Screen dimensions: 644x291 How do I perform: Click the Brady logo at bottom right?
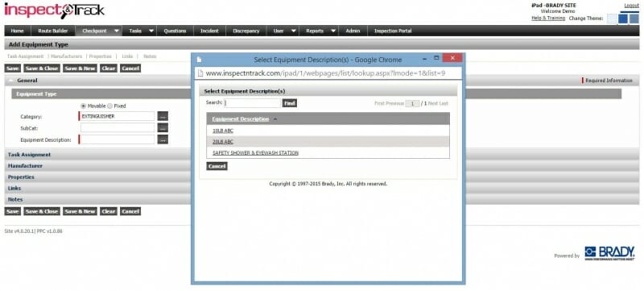click(x=609, y=254)
